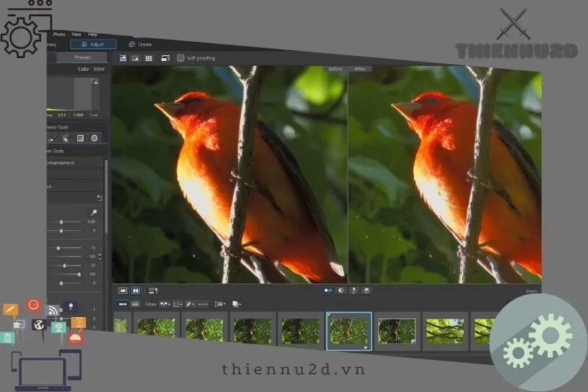Switch to side-by-side compare view below preview
The image size is (588, 392).
point(136,291)
